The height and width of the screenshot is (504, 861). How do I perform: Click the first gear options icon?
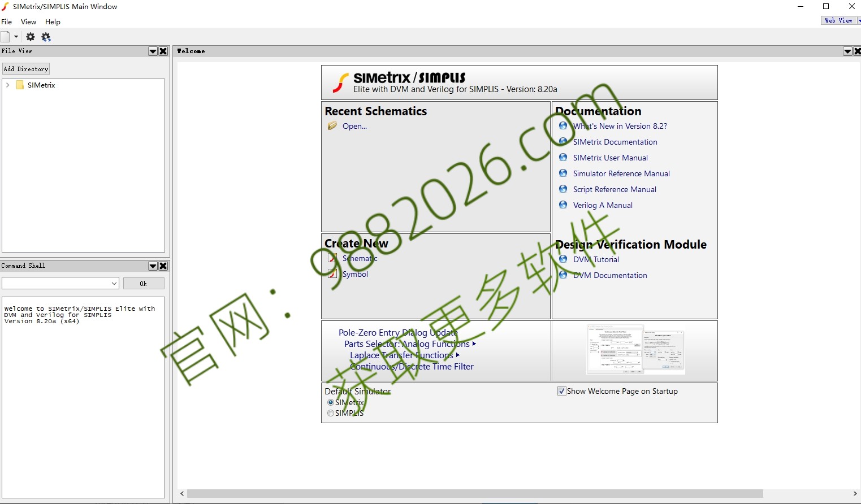click(31, 37)
